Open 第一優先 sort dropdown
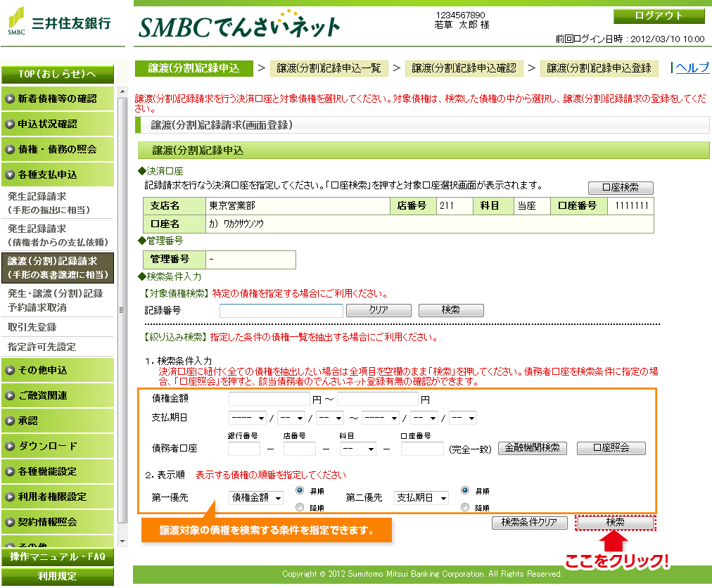Viewport: 712px width, 588px height. [x=257, y=498]
